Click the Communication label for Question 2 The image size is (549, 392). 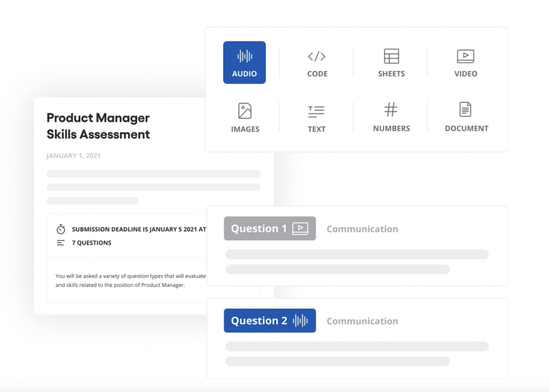362,321
